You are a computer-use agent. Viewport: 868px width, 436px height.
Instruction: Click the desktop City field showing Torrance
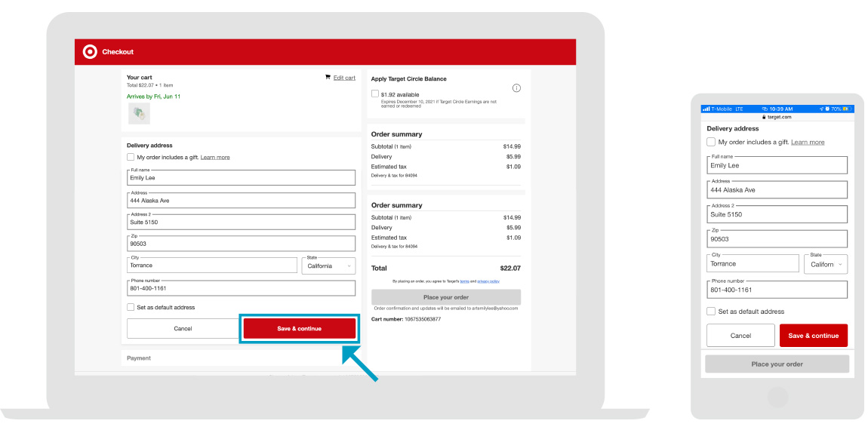pos(212,265)
